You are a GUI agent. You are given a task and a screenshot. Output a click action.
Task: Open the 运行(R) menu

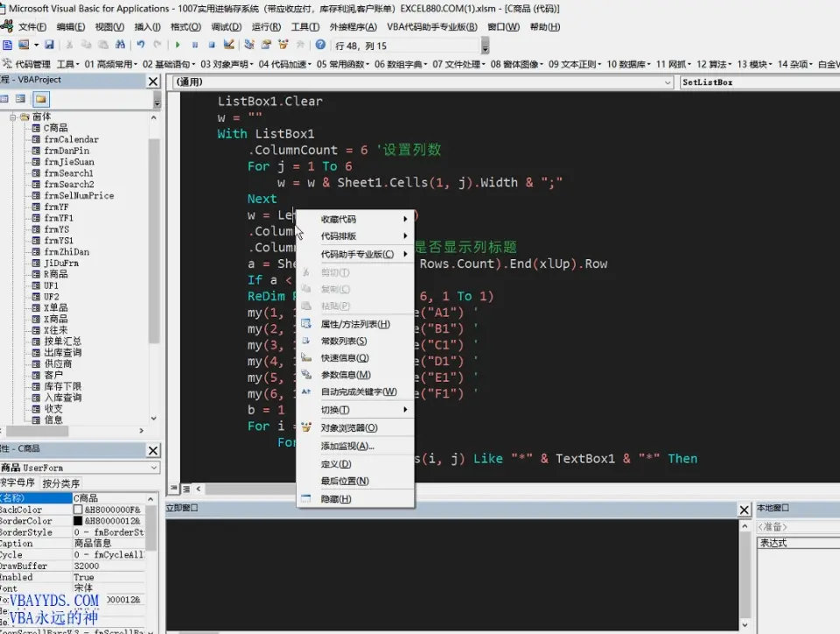(266, 27)
